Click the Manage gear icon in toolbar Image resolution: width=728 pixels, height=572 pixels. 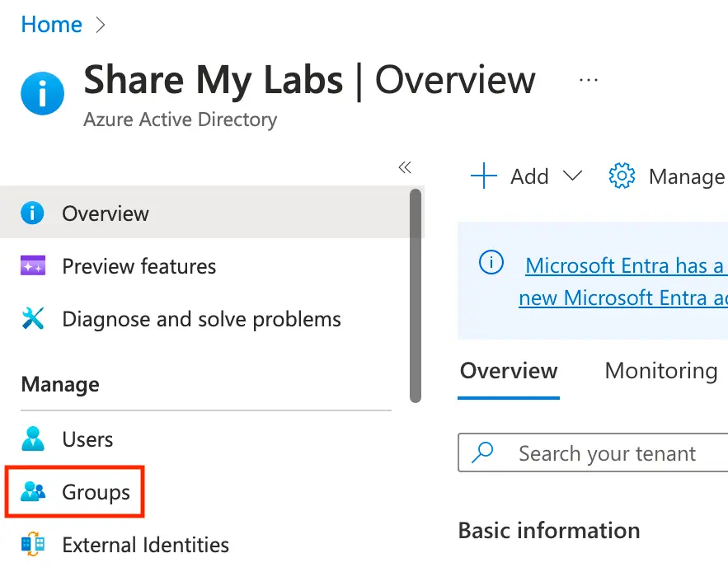pos(622,176)
